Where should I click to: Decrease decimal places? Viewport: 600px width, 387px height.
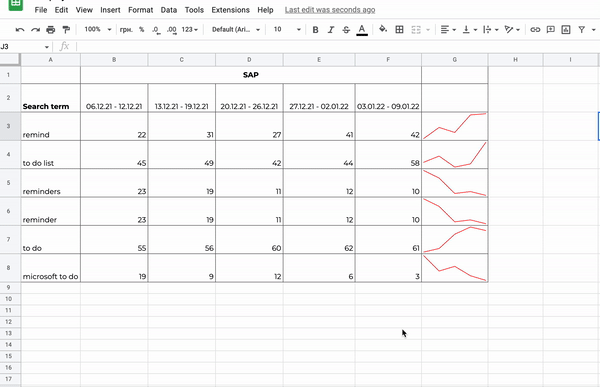click(156, 30)
